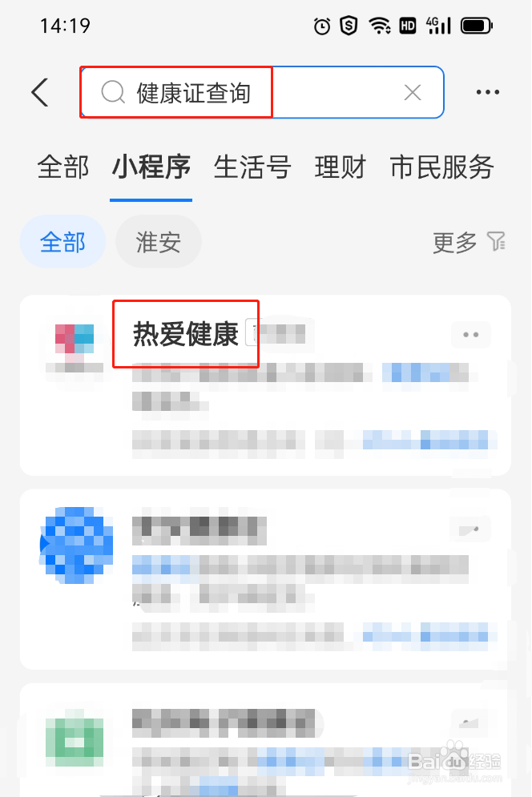Viewport: 532px width, 797px height.
Task: Tap the magnifier search icon
Action: click(x=113, y=92)
